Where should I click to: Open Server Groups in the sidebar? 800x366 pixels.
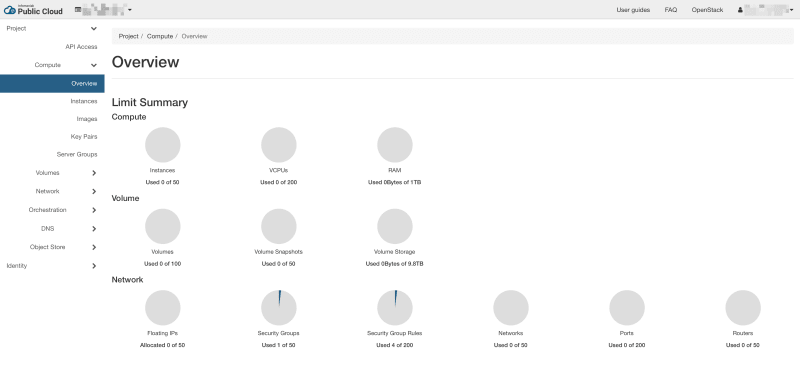(77, 154)
